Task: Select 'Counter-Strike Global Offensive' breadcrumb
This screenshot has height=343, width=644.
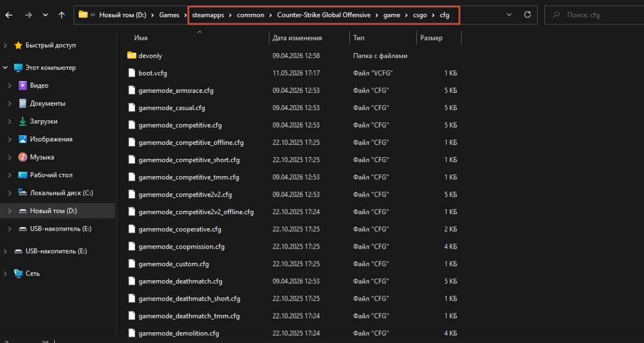Action: (324, 15)
